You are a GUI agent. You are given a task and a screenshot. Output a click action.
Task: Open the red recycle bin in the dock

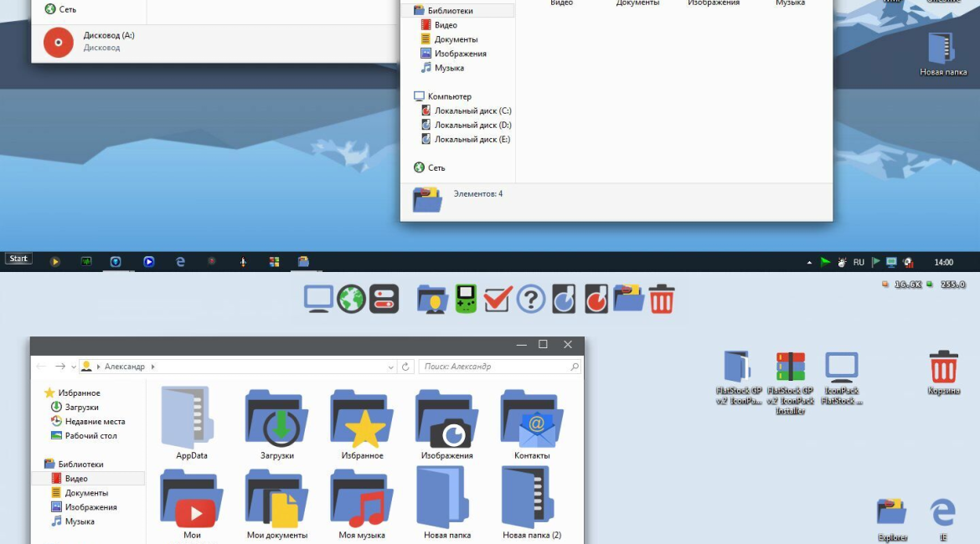pos(661,299)
